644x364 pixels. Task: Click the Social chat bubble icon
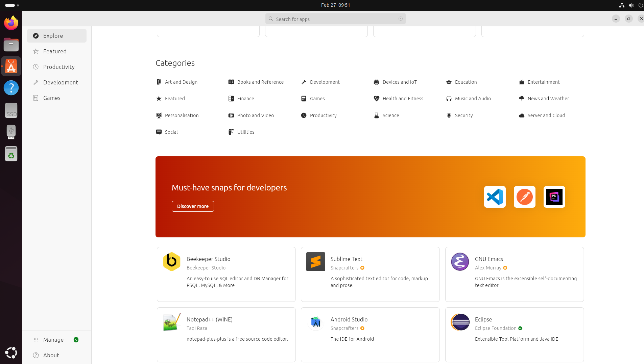pos(159,132)
